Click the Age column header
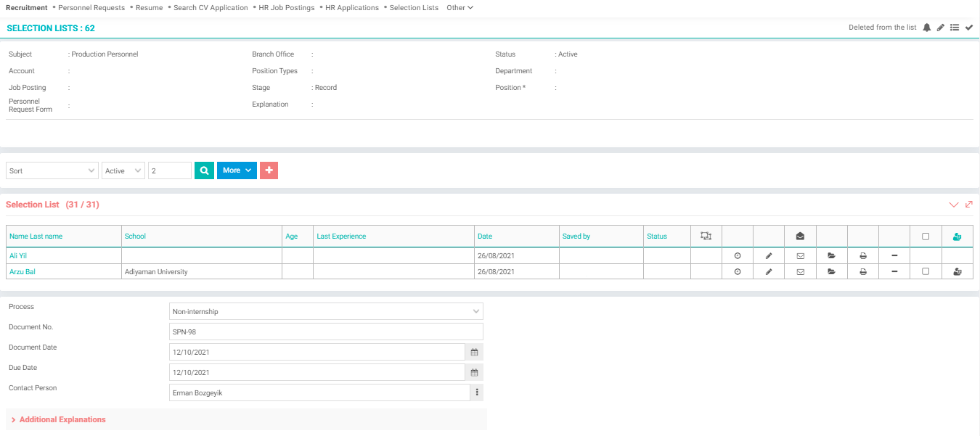The image size is (980, 436). tap(292, 236)
